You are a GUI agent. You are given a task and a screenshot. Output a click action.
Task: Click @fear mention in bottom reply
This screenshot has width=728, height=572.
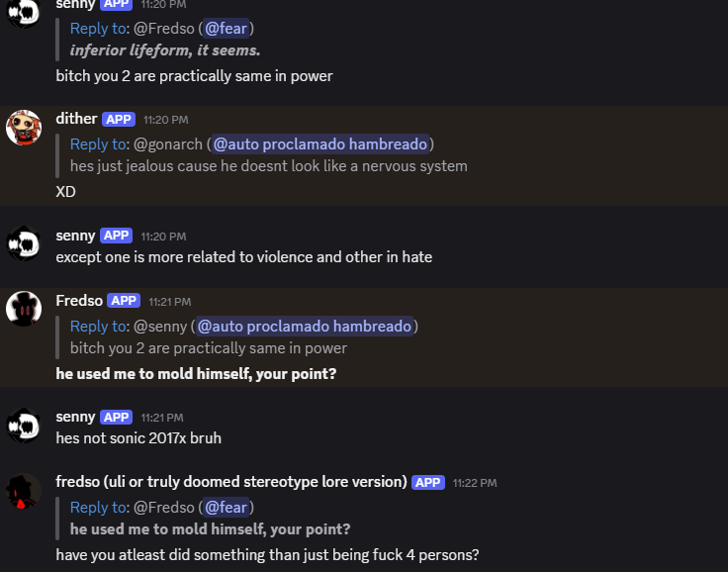pyautogui.click(x=227, y=508)
